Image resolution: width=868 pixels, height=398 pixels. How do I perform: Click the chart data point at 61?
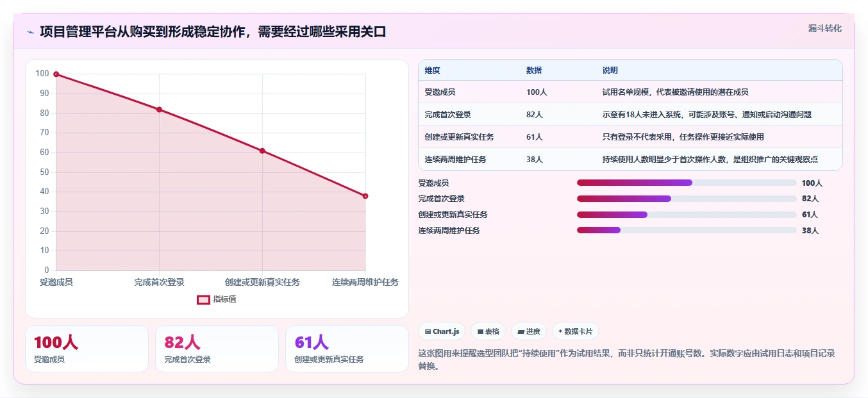[262, 151]
